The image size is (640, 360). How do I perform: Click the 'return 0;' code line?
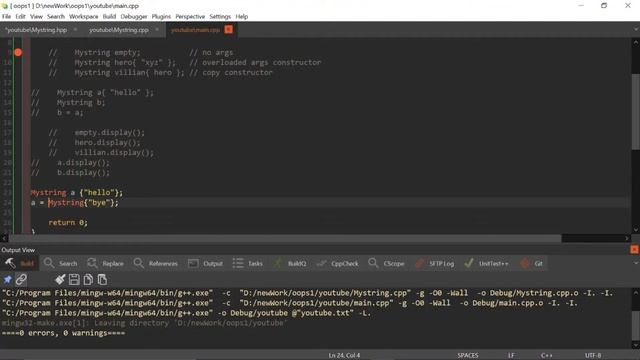click(68, 222)
